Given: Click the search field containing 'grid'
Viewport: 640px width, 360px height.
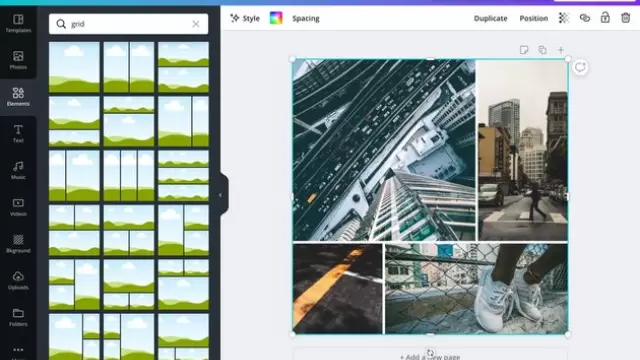Looking at the screenshot, I should pos(129,24).
